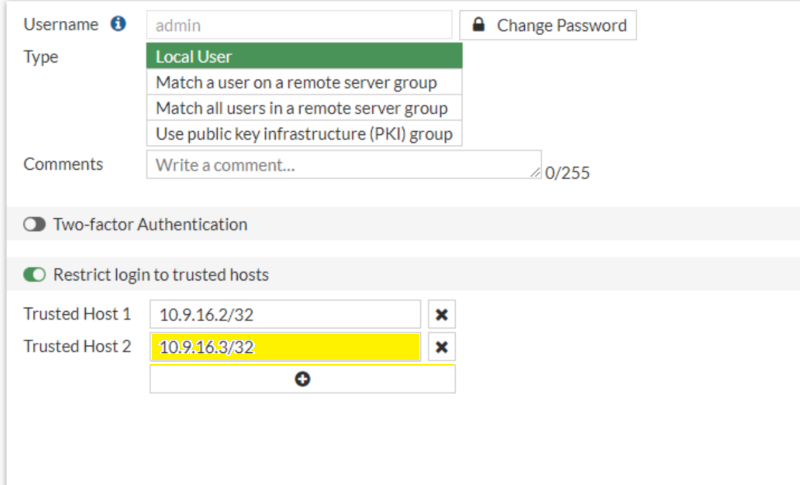The image size is (800, 485).
Task: Focus the Write a comment text area
Action: pyautogui.click(x=340, y=165)
